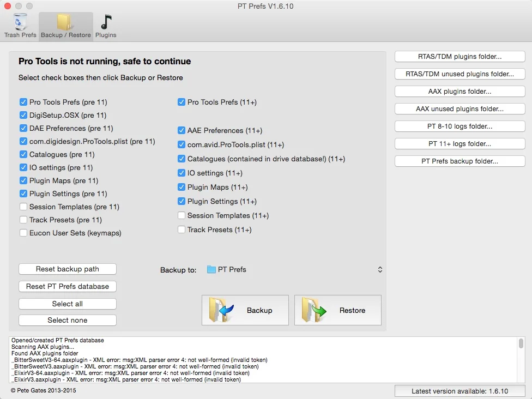Enable Eucon User Sets (keymaps)
The image size is (532, 399).
[x=23, y=233]
